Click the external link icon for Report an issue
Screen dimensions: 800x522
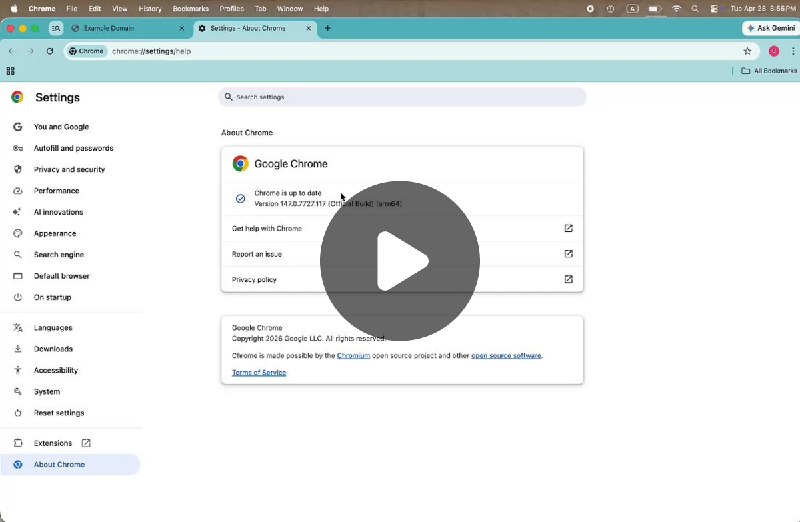tap(568, 254)
